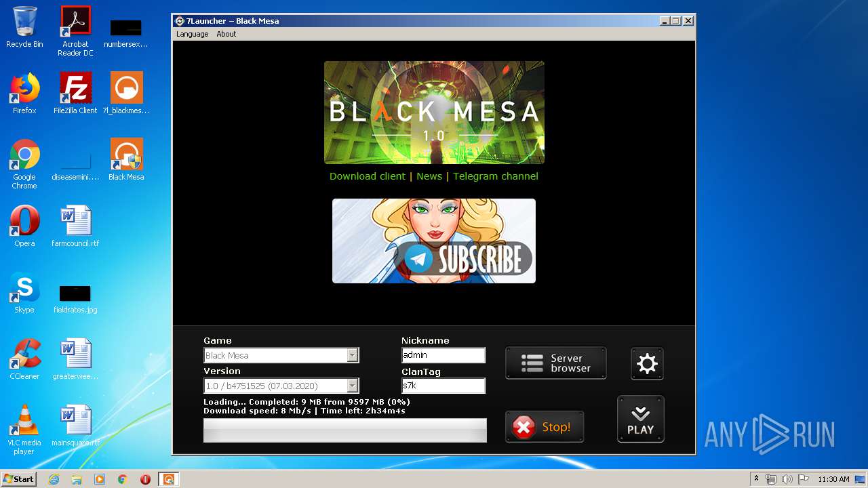
Task: Select the CCleaner desktop icon
Action: click(24, 359)
